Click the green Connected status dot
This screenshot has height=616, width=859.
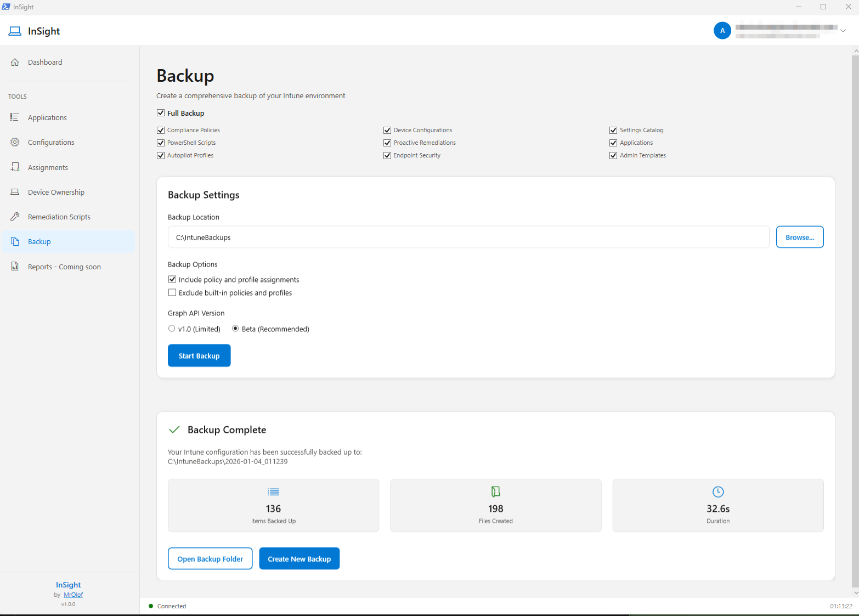[x=151, y=606]
